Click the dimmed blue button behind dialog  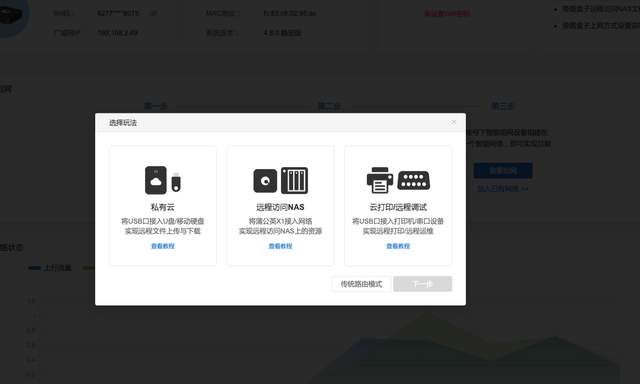[503, 171]
